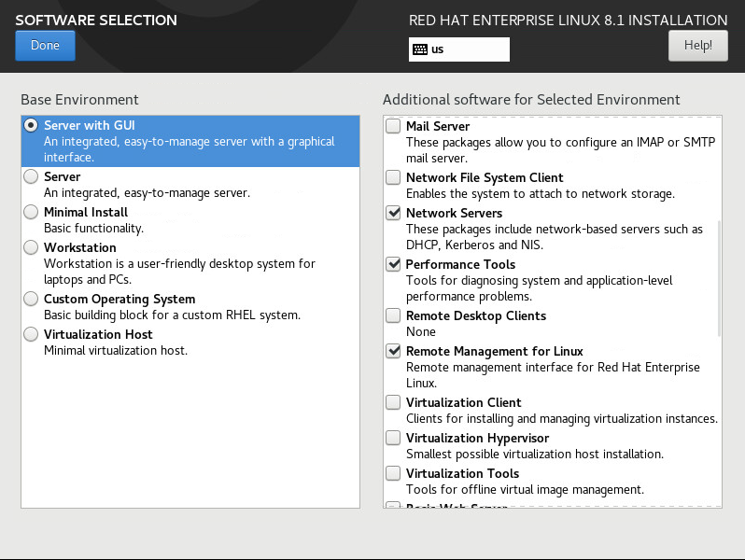Check the Remote Desktop Clients checkbox
This screenshot has width=745, height=560.
tap(393, 315)
